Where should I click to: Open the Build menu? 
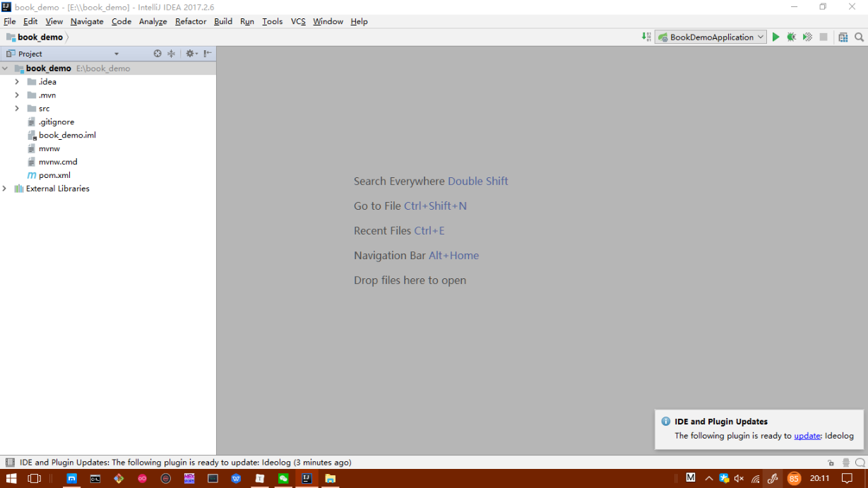click(223, 22)
